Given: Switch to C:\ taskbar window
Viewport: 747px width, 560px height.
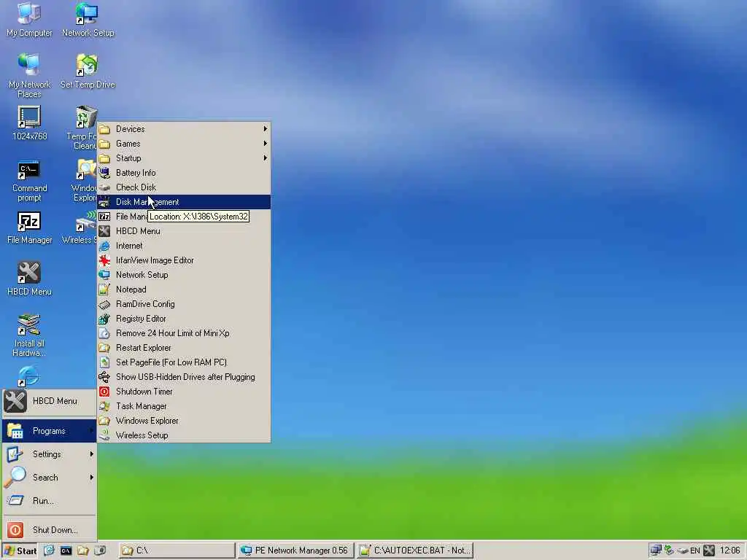Looking at the screenshot, I should [177, 551].
